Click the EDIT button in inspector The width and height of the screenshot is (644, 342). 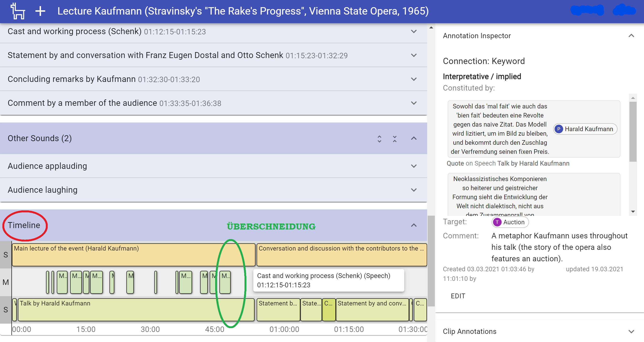tap(458, 296)
